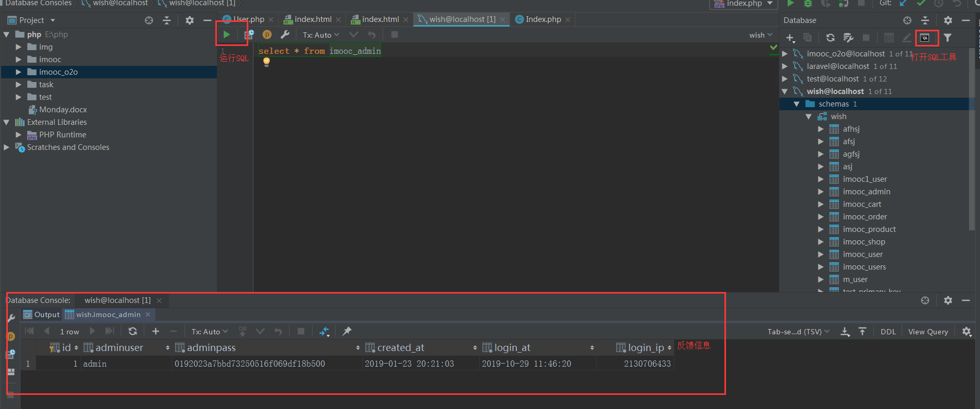Export data to file in results toolbar
The width and height of the screenshot is (980, 409).
845,332
